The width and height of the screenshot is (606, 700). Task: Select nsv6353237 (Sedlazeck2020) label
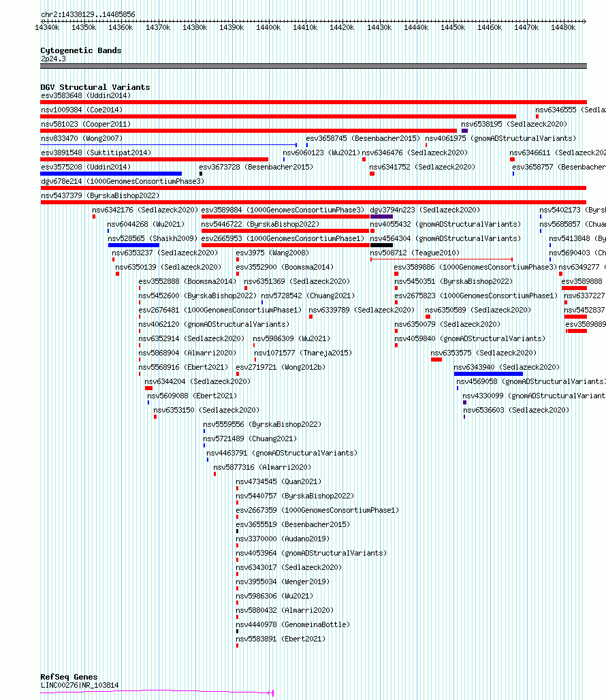tap(165, 253)
